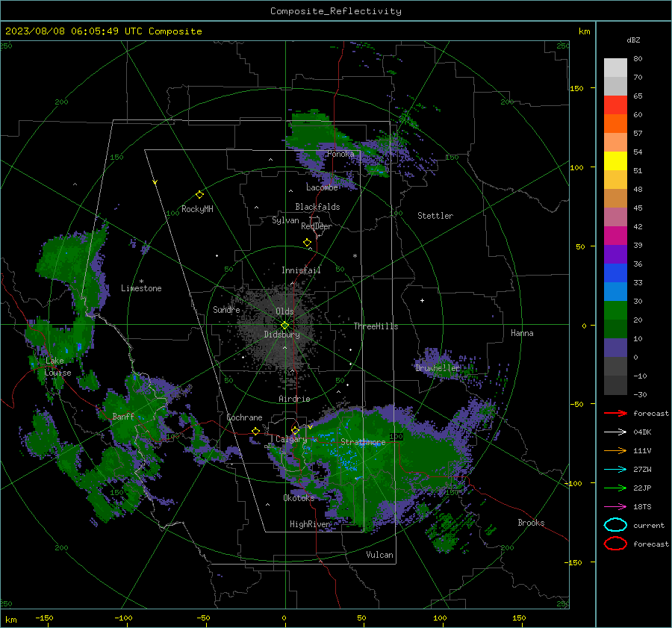This screenshot has height=628, width=672.
Task: Click the Limestone label on map
Action: click(x=141, y=288)
